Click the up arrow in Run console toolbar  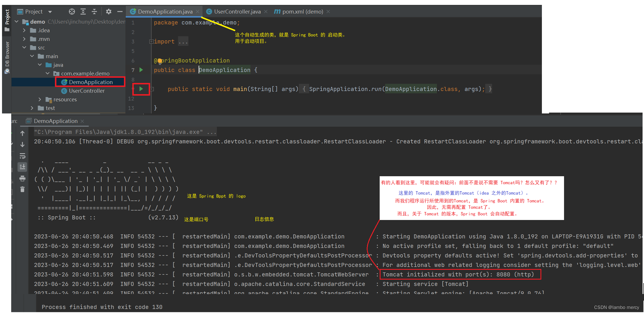pos(22,133)
